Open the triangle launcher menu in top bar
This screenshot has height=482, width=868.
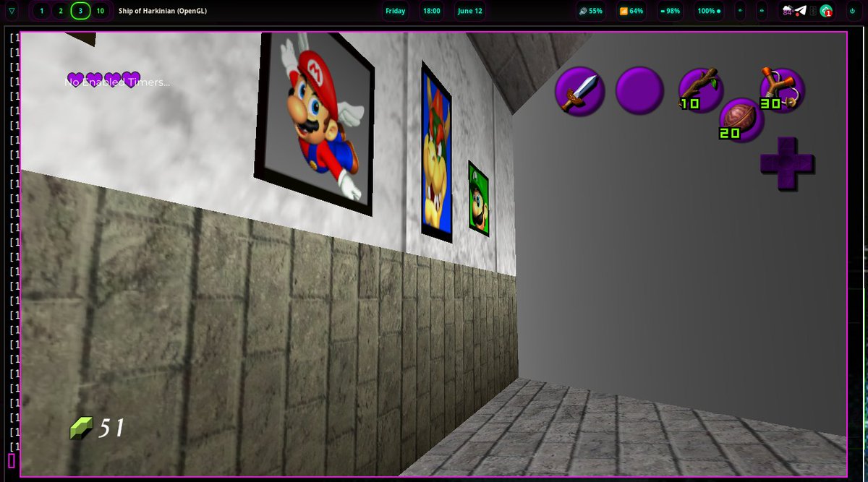pos(11,11)
